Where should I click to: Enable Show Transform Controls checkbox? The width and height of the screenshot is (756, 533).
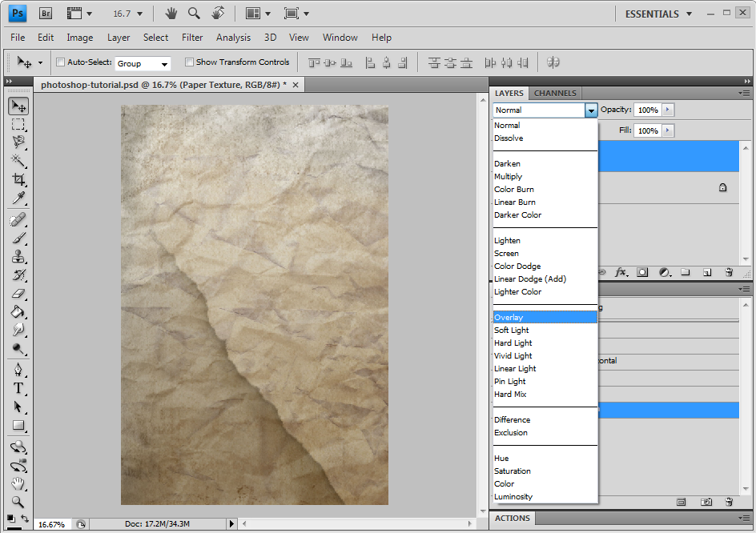(x=189, y=62)
